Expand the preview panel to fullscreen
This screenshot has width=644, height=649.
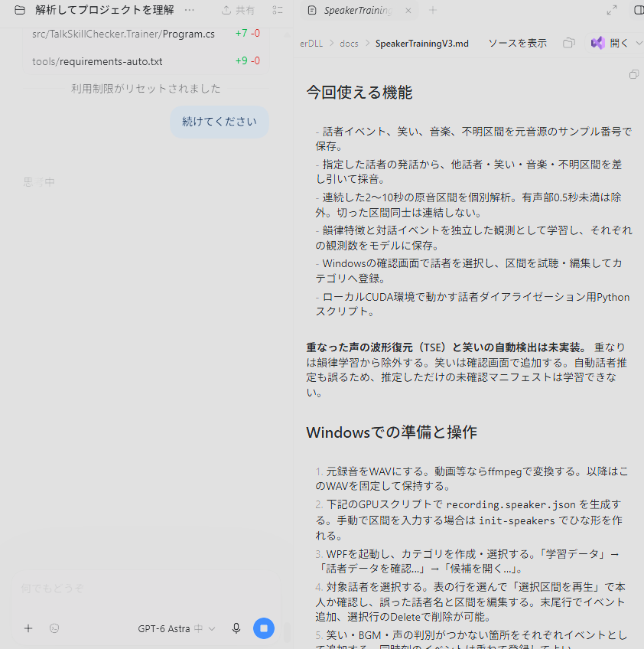(x=612, y=11)
